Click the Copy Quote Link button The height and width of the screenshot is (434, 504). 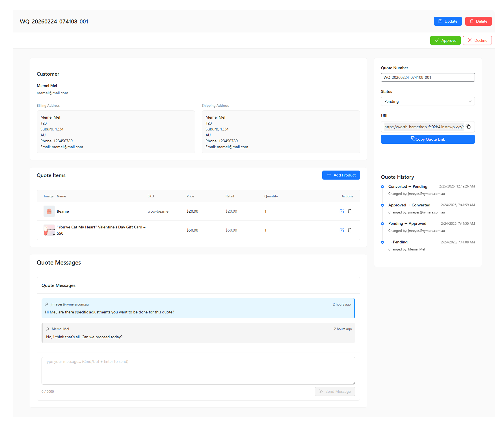tap(428, 139)
